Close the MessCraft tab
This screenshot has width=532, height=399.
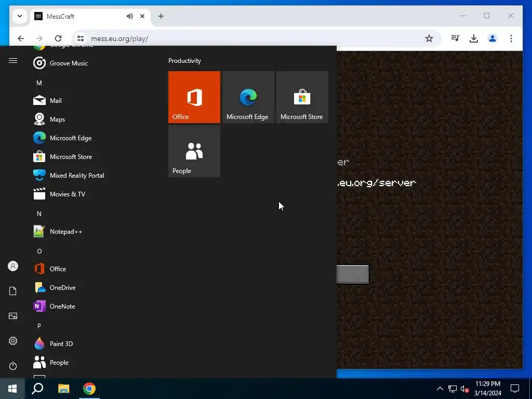(142, 16)
